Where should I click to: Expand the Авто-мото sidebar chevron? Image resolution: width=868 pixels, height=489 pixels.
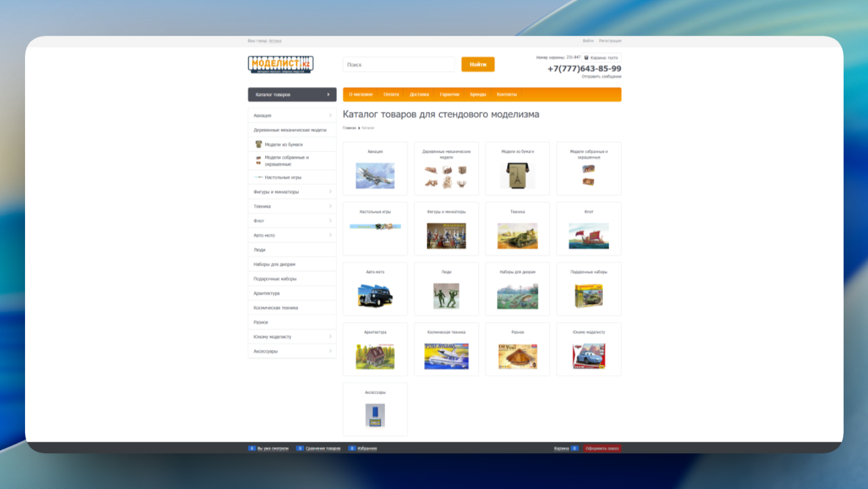pos(331,235)
